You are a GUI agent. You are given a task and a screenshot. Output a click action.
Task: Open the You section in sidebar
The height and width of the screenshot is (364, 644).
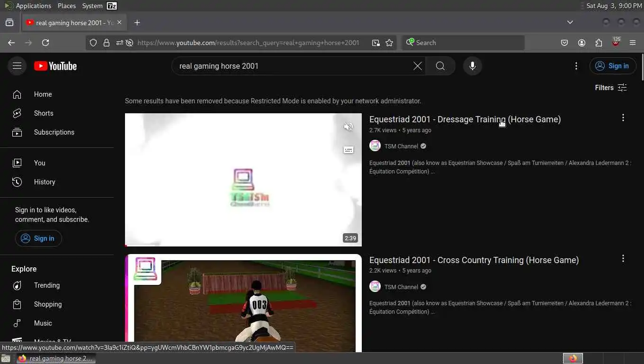(x=57, y=163)
